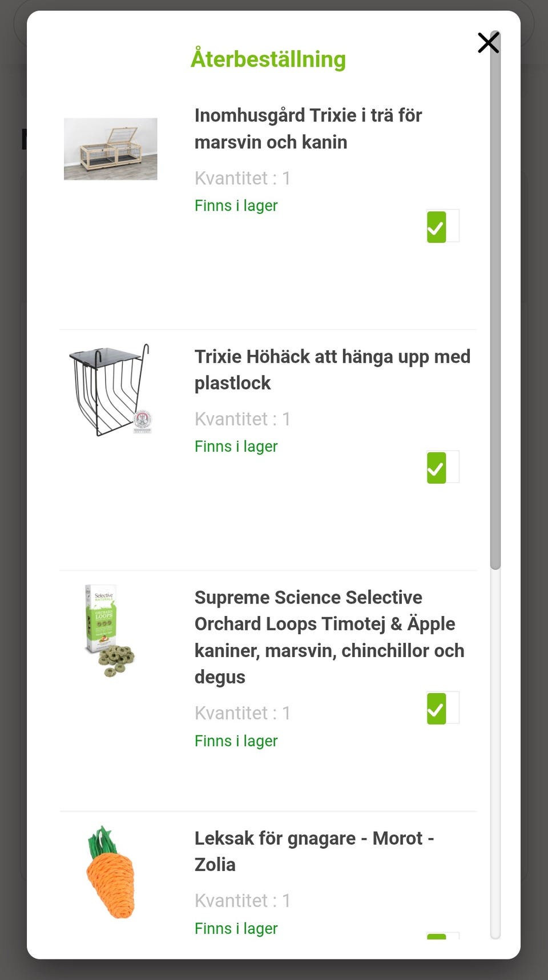The height and width of the screenshot is (980, 548).
Task: Deselect the Orchard Loops product checkbox
Action: pyautogui.click(x=442, y=708)
